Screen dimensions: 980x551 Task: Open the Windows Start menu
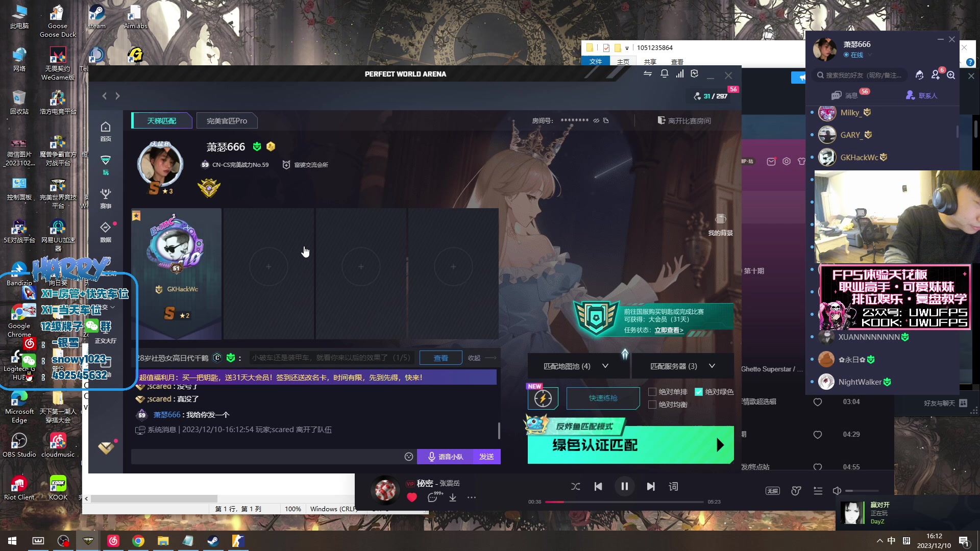12,541
